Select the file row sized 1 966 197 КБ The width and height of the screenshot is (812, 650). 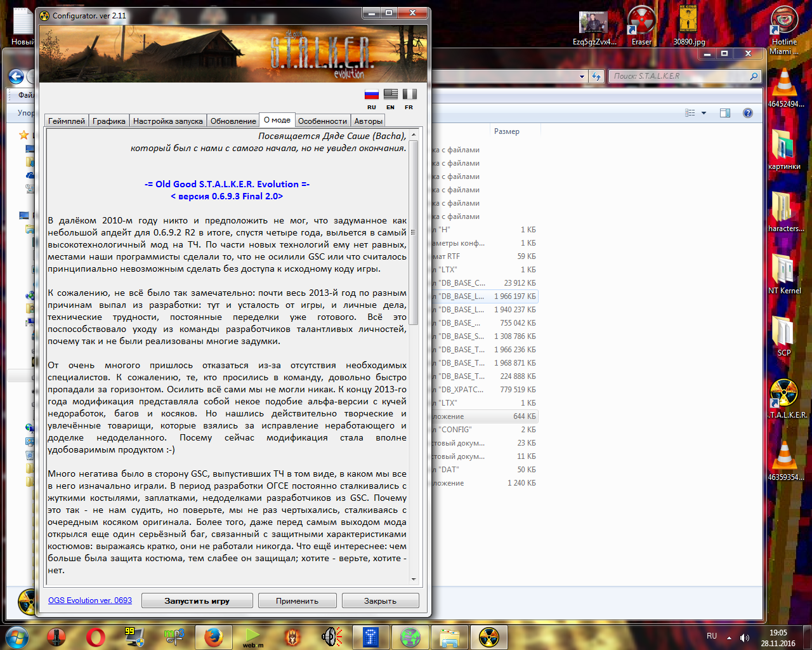point(484,296)
